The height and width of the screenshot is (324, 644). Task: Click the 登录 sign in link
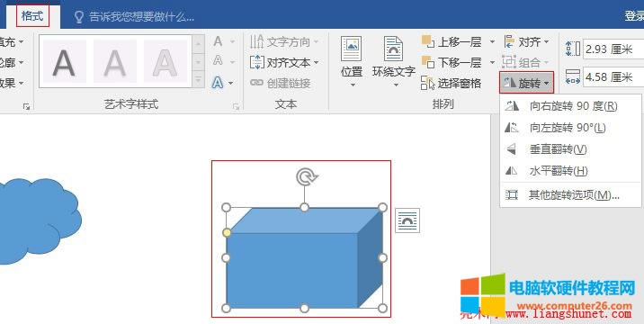click(x=634, y=16)
